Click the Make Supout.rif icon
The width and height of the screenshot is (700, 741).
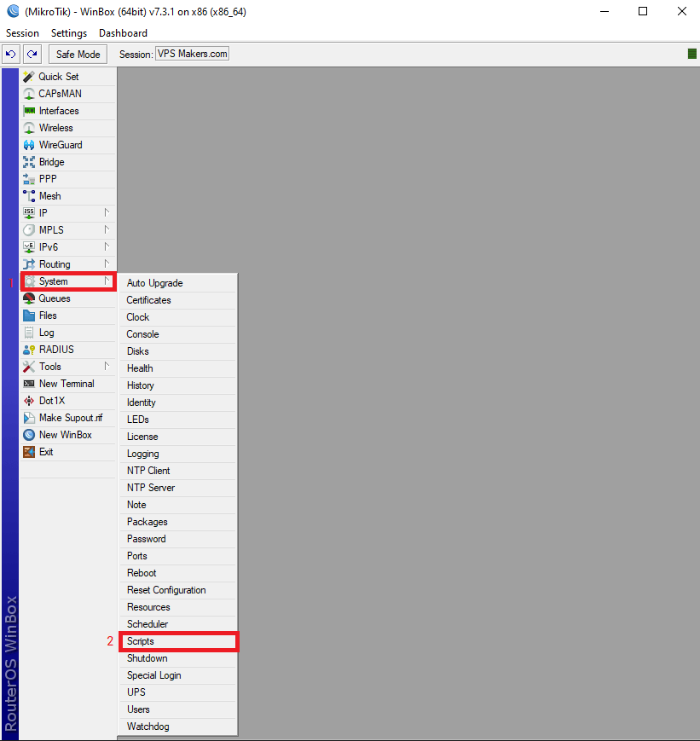tap(29, 418)
